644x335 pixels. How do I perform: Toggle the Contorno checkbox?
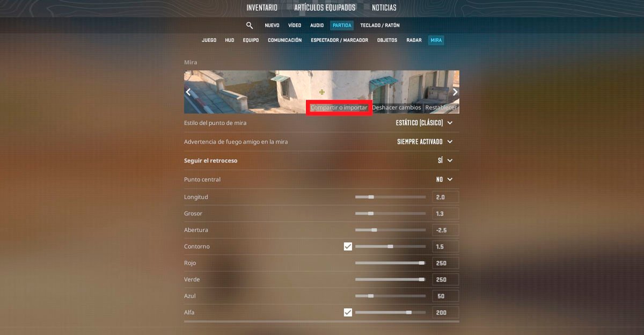tap(348, 246)
